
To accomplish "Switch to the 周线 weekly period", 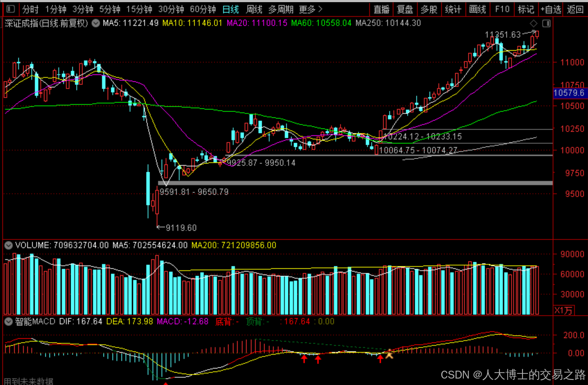I will (x=254, y=9).
